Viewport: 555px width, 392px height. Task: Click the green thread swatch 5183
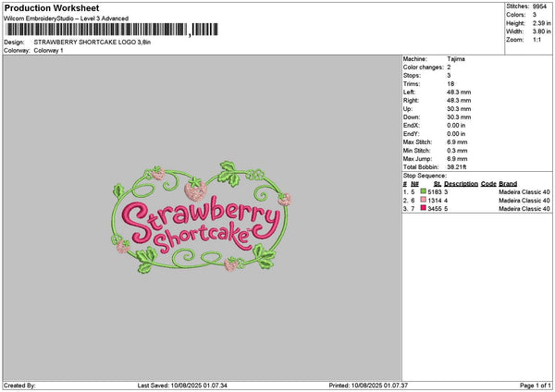pos(423,191)
